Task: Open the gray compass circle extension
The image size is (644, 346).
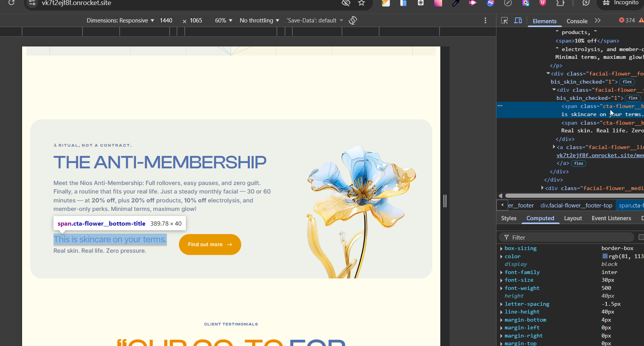Action: (x=508, y=3)
